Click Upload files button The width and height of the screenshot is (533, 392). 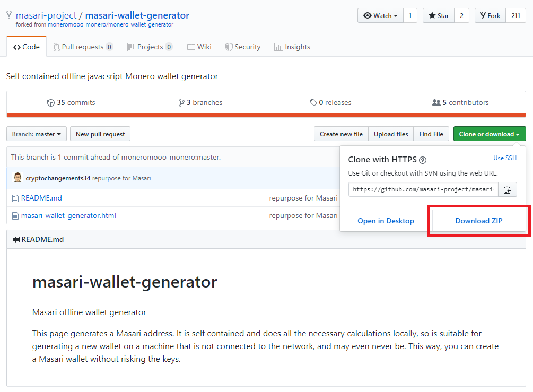click(391, 134)
